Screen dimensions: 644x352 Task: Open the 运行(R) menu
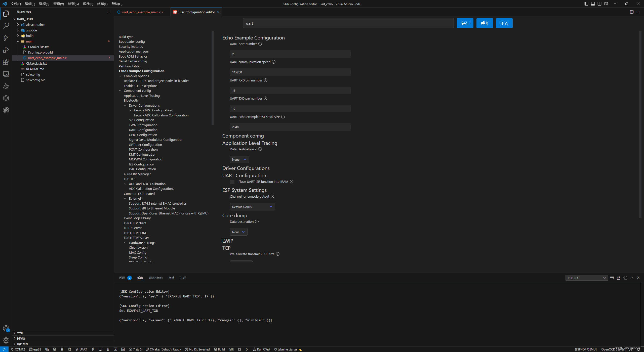tap(88, 4)
